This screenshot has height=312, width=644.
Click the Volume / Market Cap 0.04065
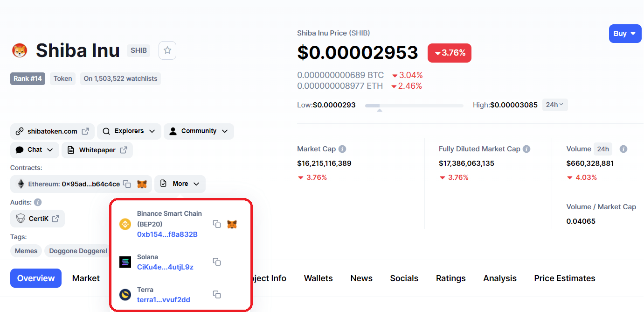(581, 221)
